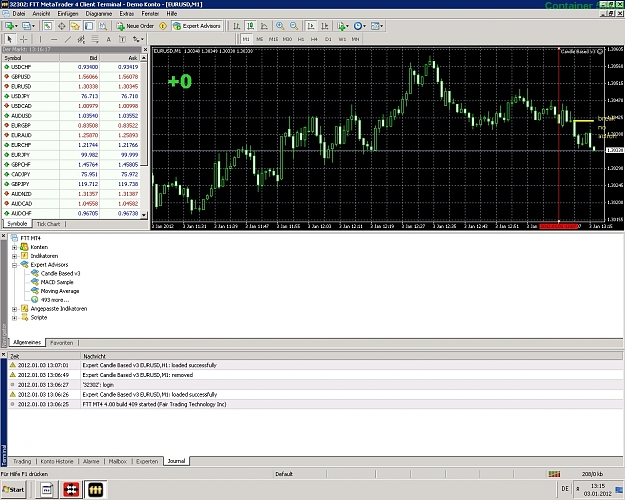
Task: Switch to the Tick Chart tab
Action: (48, 224)
